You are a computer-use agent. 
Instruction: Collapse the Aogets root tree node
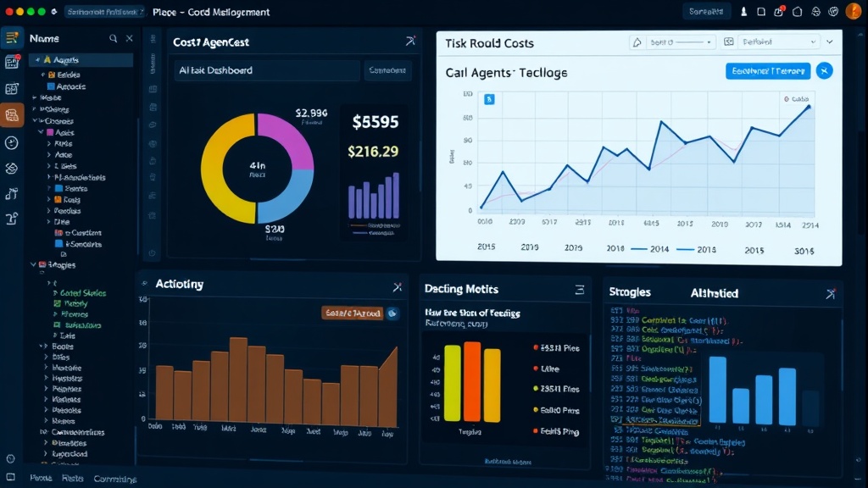click(x=37, y=60)
